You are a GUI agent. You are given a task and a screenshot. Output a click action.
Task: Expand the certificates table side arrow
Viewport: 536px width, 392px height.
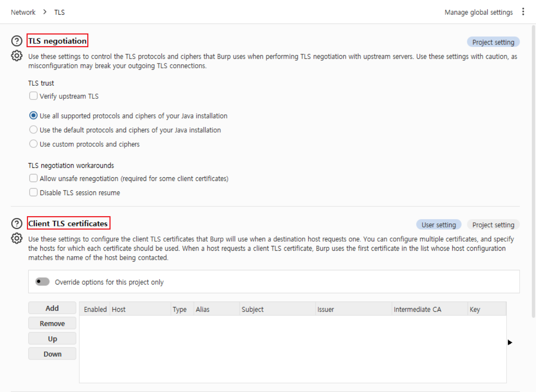coord(510,342)
